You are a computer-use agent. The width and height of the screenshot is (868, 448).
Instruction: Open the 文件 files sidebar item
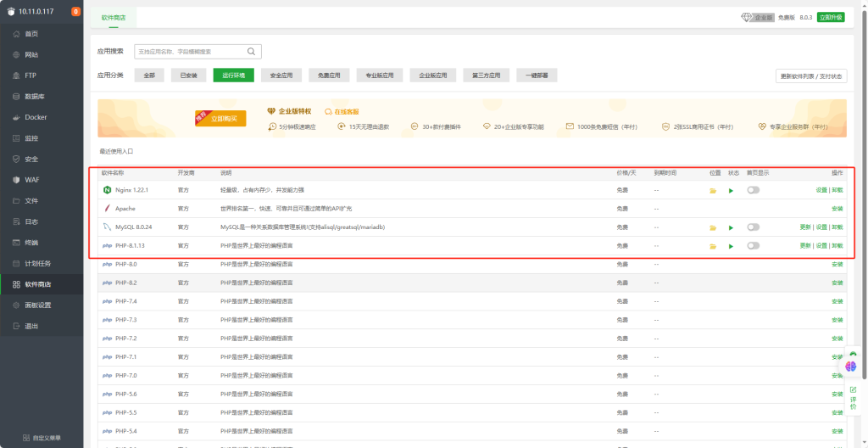pyautogui.click(x=42, y=201)
